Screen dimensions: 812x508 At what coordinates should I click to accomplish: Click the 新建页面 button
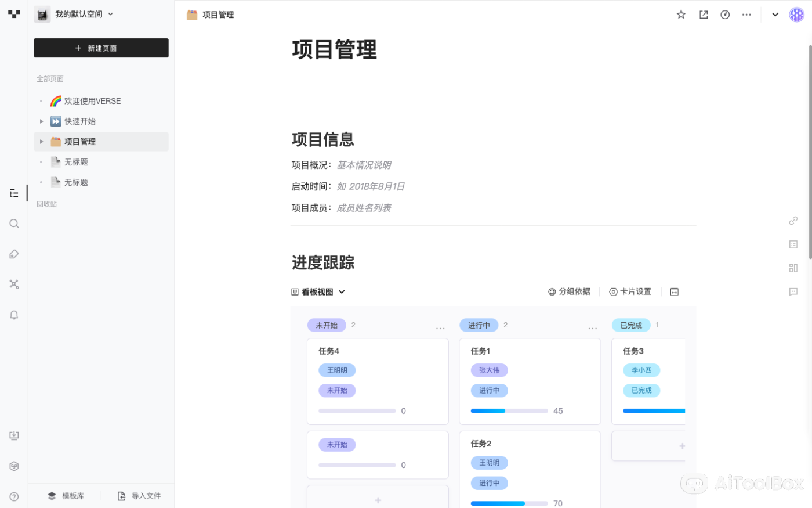101,48
